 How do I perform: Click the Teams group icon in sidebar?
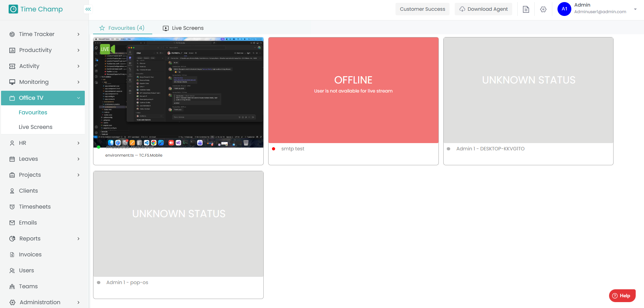tap(12, 287)
